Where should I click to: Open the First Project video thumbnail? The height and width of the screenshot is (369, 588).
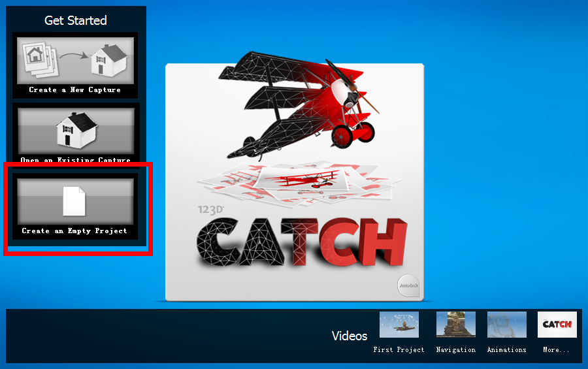399,325
